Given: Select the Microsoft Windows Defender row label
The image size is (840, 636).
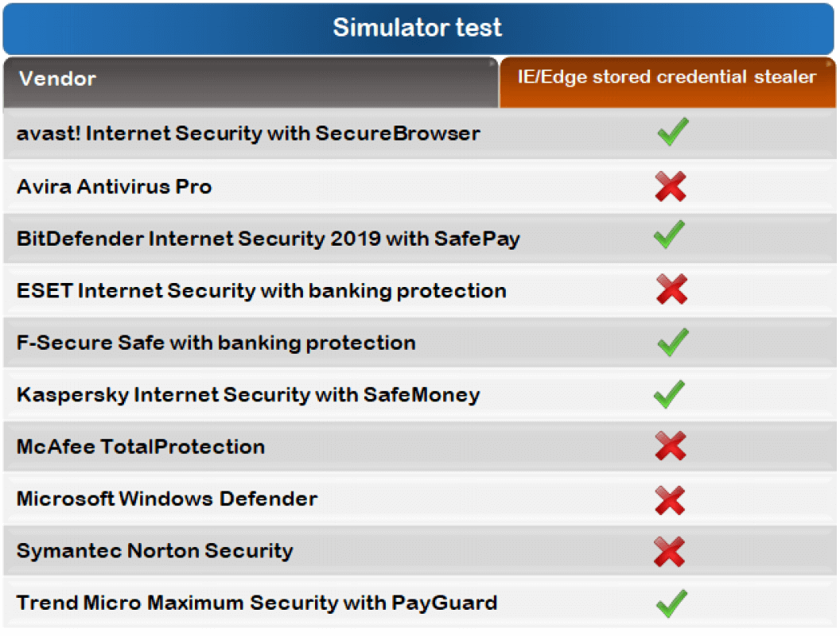Looking at the screenshot, I should (167, 499).
